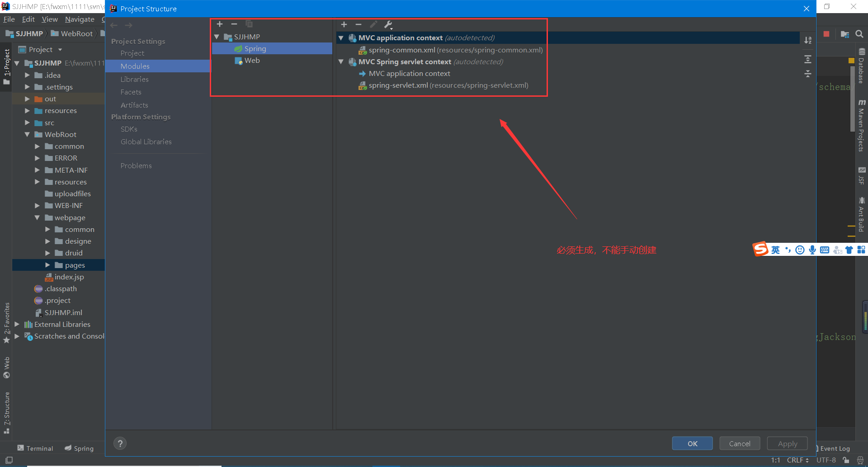Go back with the left arrow in Project Structure

114,25
